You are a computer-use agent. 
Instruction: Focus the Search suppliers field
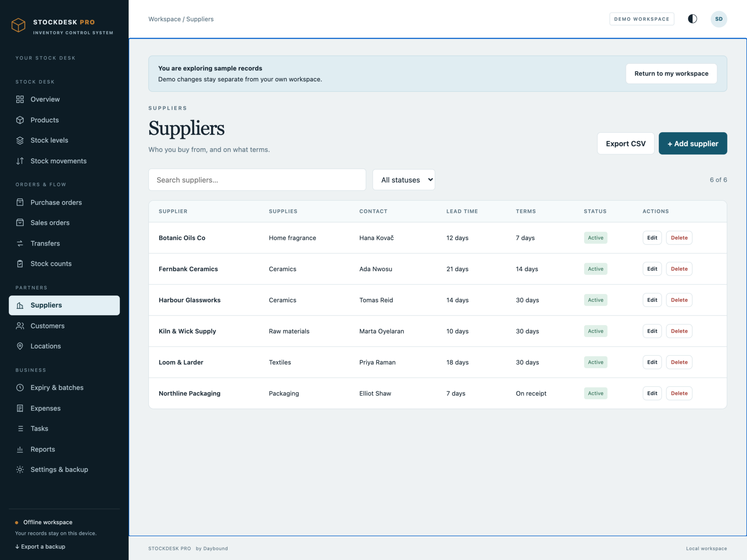click(257, 180)
